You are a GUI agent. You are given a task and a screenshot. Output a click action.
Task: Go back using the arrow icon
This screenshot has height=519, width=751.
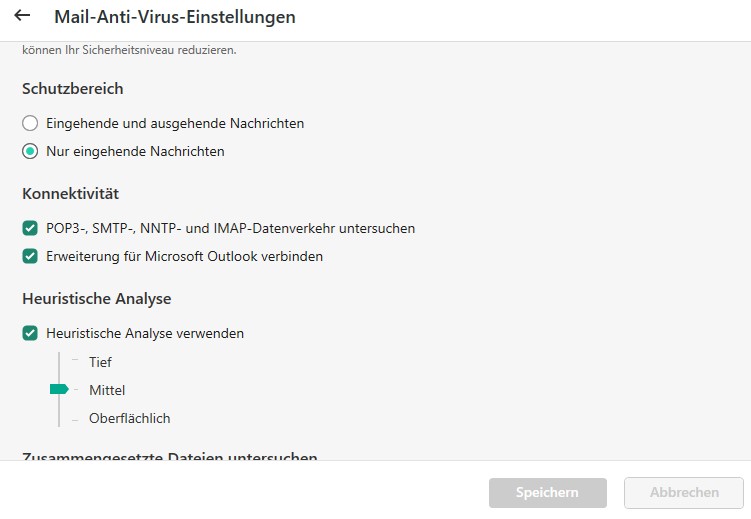pyautogui.click(x=22, y=16)
